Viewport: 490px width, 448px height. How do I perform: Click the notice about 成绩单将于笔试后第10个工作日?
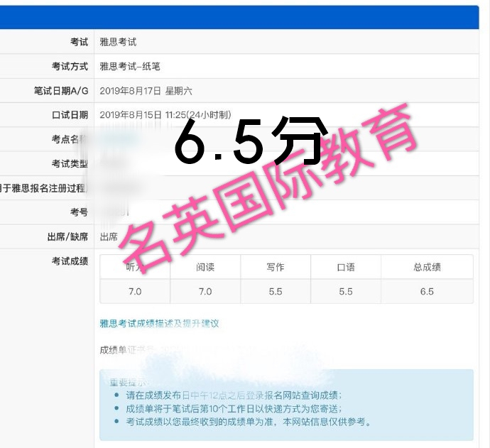click(234, 409)
